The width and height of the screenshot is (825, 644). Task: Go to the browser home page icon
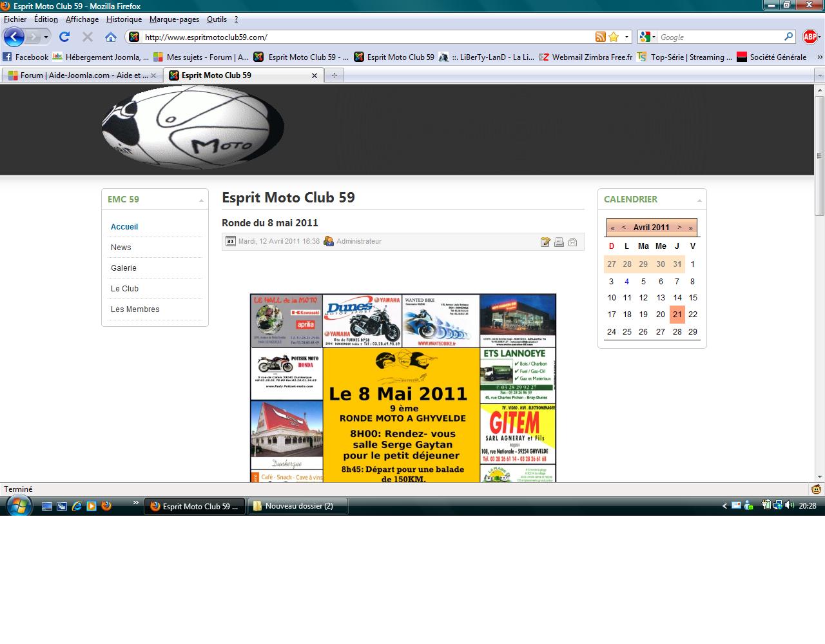[x=111, y=37]
